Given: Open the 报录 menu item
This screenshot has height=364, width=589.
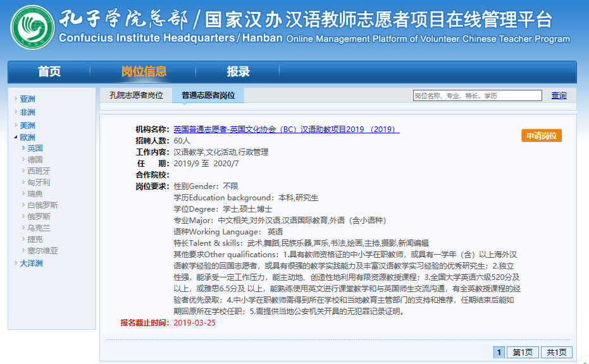Looking at the screenshot, I should pos(238,71).
